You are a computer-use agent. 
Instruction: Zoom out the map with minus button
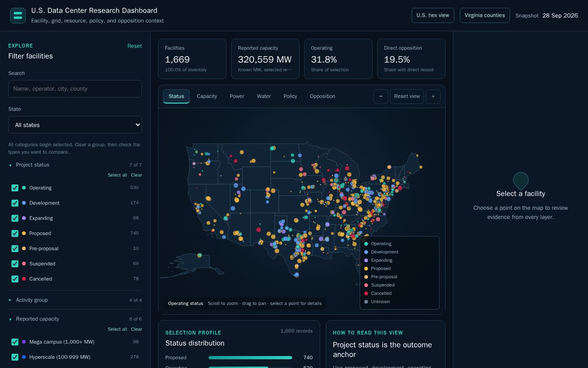pos(381,97)
